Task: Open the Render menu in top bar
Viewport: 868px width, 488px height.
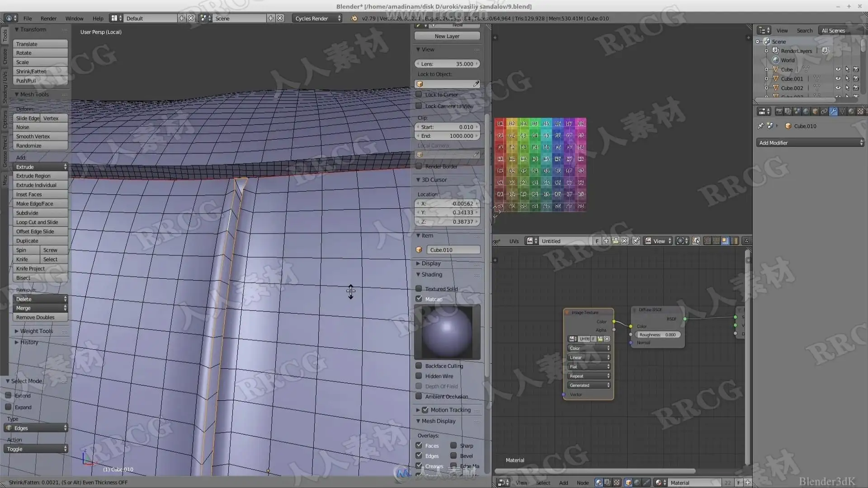Action: 48,19
